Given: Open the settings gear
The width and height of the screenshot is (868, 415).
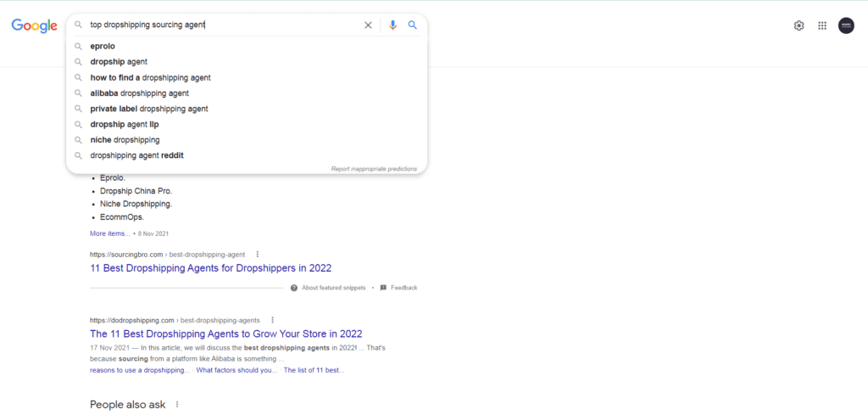Looking at the screenshot, I should pyautogui.click(x=798, y=25).
